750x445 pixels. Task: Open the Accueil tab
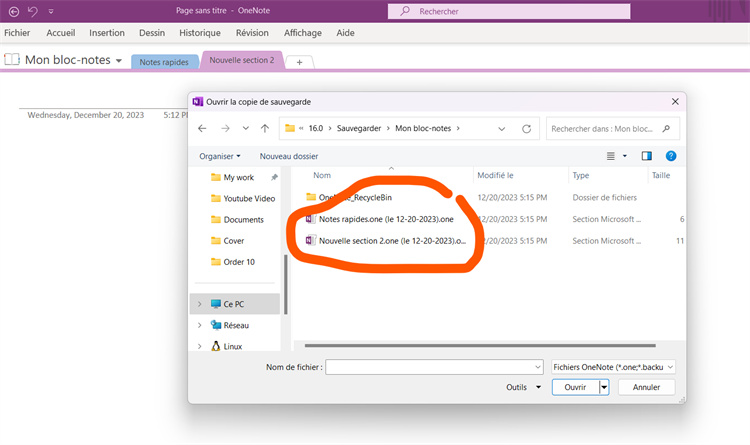pos(61,33)
